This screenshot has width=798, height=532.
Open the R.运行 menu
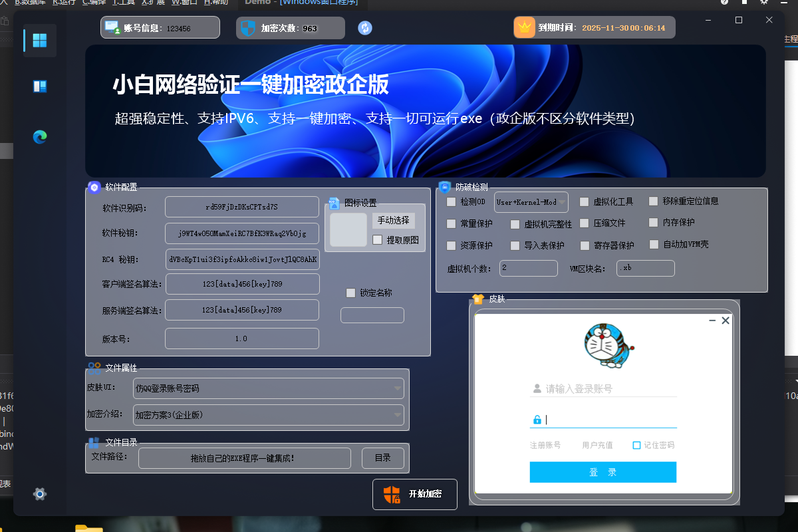[x=63, y=3]
